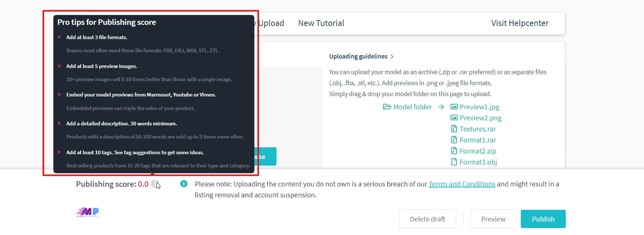Image resolution: width=644 pixels, height=235 pixels.
Task: Click the Format2.zip archive icon
Action: [454, 151]
